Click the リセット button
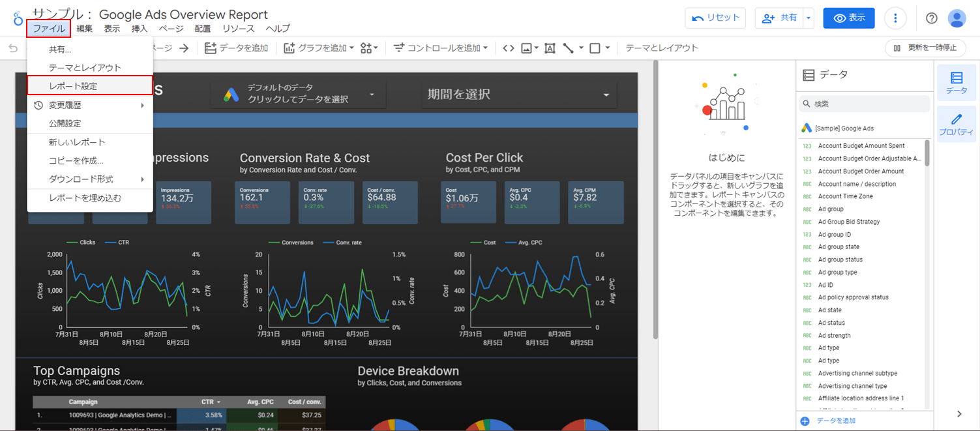 point(715,18)
